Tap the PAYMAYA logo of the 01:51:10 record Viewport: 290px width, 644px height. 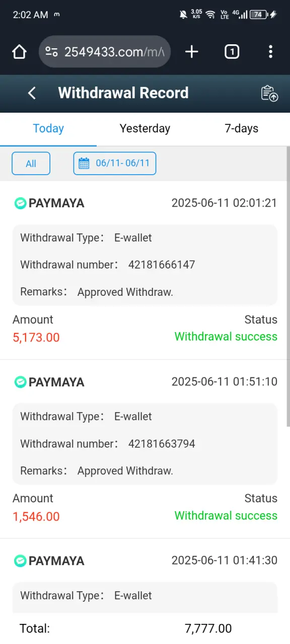tap(20, 382)
